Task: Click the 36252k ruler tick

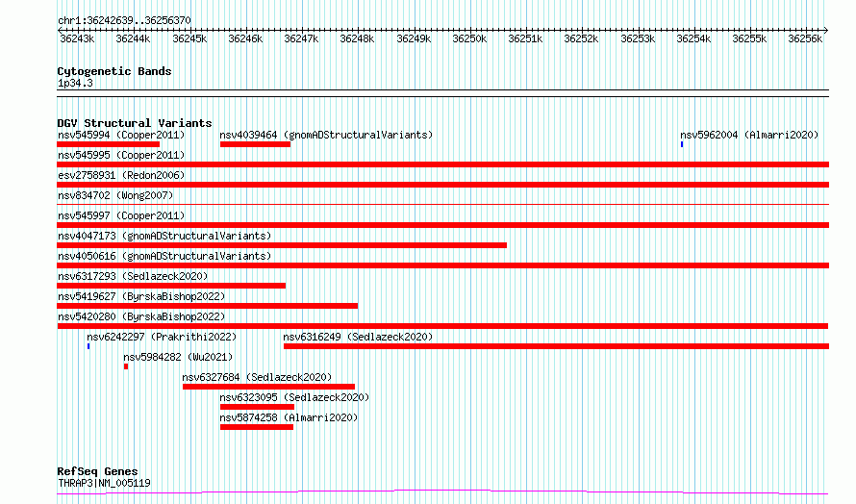Action: [581, 38]
